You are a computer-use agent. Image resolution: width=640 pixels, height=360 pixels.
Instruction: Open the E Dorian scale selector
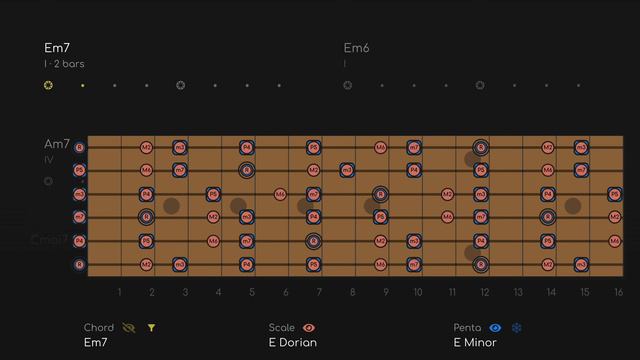coord(293,342)
